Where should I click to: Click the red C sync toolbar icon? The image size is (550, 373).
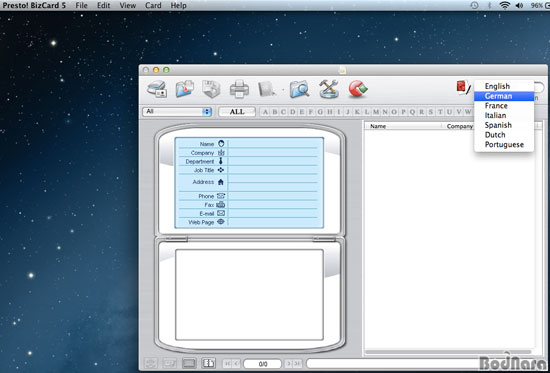pyautogui.click(x=358, y=89)
